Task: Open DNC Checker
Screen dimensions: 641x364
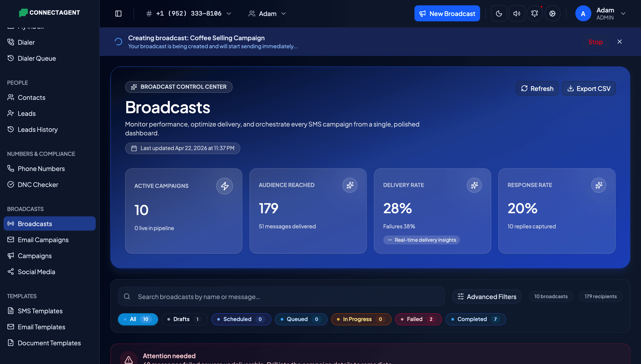Action: [50, 185]
